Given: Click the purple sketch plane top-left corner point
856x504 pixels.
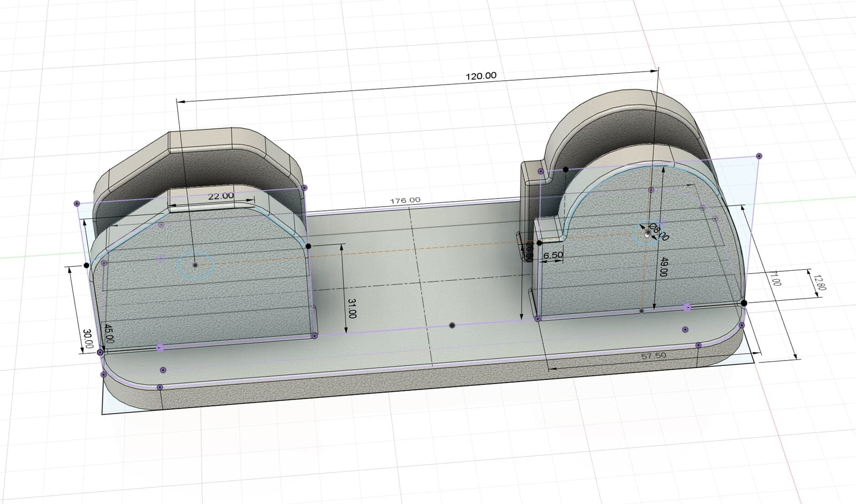Looking at the screenshot, I should click(x=77, y=204).
